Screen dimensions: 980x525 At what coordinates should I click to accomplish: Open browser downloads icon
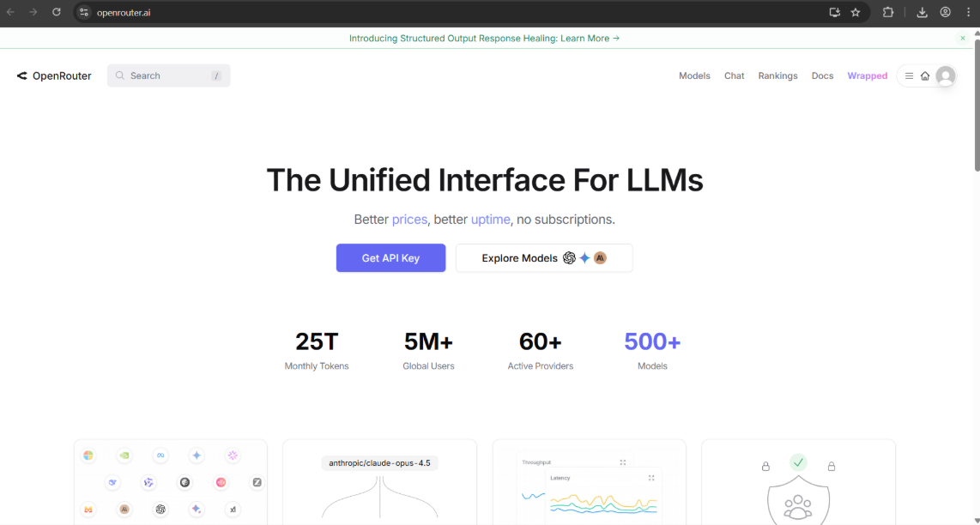coord(922,12)
